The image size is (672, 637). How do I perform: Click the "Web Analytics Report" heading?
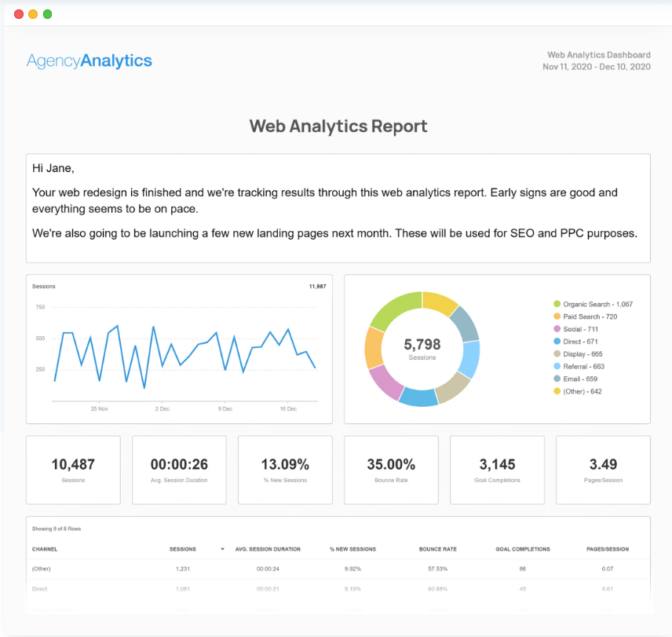[x=338, y=126]
